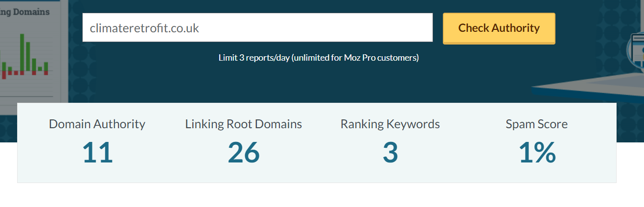The image size is (644, 207).
Task: Click the rightmost green bar in the chart
Action: [x=46, y=66]
